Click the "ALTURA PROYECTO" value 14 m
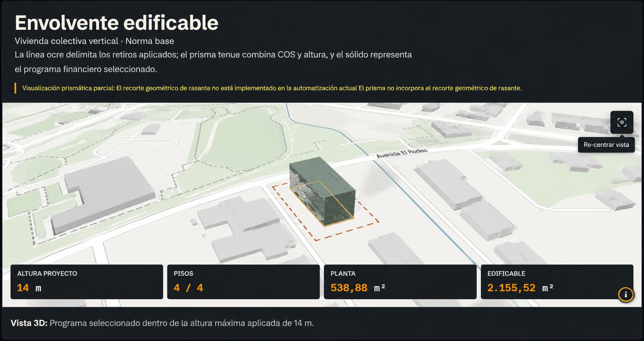Viewport: 644px width, 341px height. click(x=29, y=288)
